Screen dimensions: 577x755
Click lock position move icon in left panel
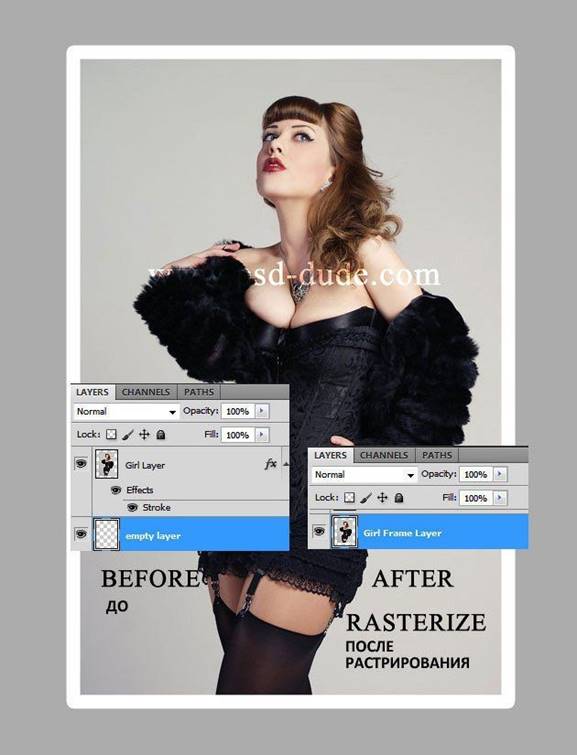(144, 435)
